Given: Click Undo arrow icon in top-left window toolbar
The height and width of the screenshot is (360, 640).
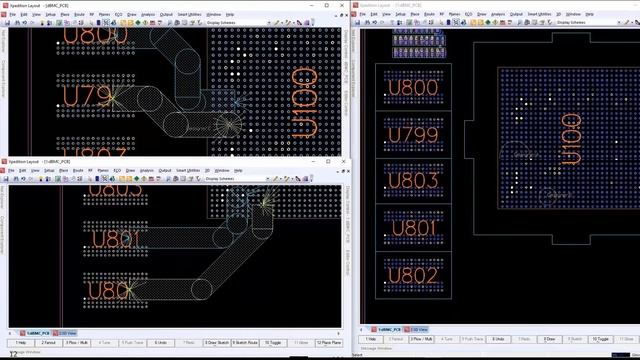Looking at the screenshot, I should point(25,22).
